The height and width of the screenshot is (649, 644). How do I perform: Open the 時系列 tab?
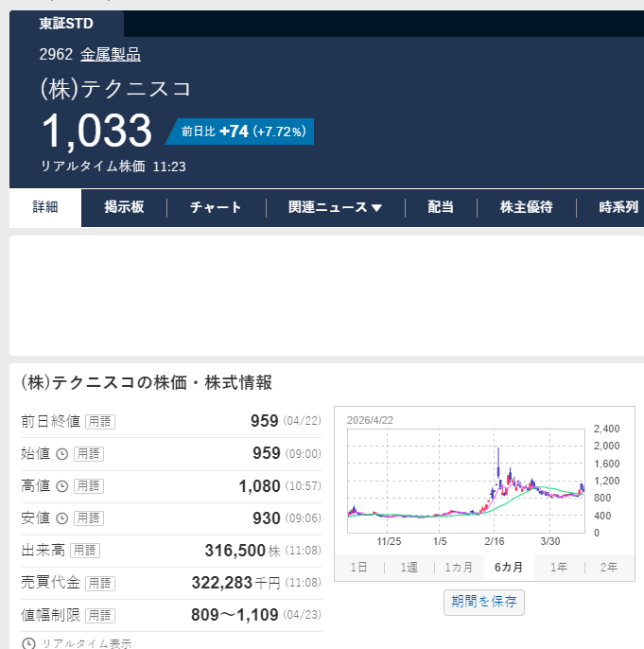pos(618,207)
